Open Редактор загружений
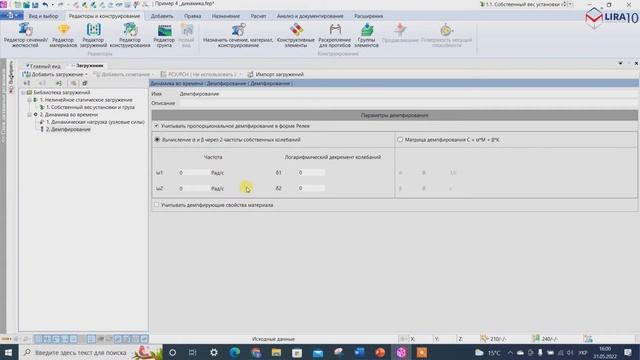 pos(93,35)
